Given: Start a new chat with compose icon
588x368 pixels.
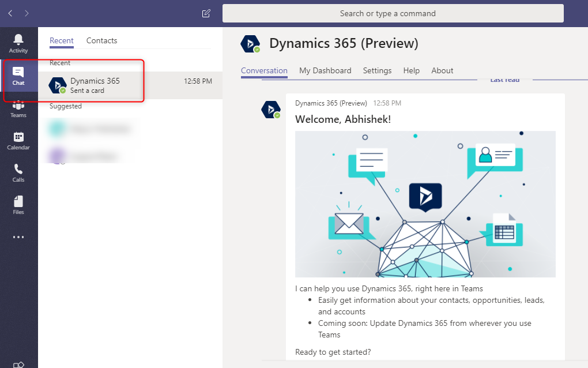Looking at the screenshot, I should [206, 13].
